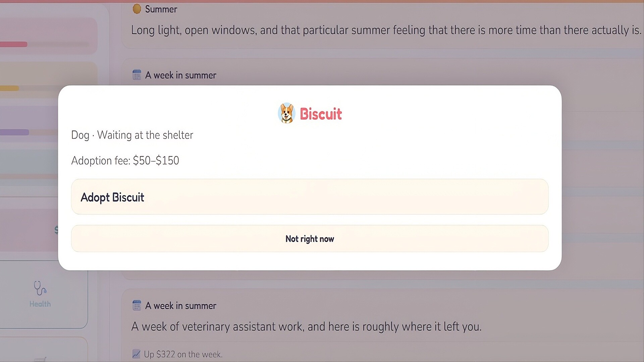
Task: Click the yellow progress bar in sidebar
Action: [x=9, y=88]
